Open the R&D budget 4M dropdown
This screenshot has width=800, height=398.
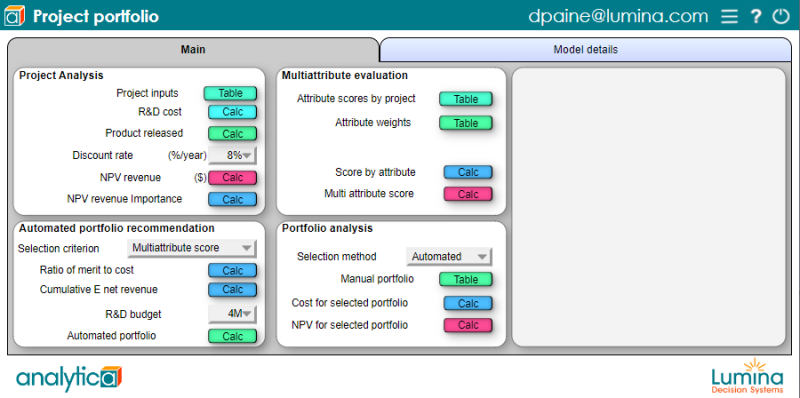point(232,314)
